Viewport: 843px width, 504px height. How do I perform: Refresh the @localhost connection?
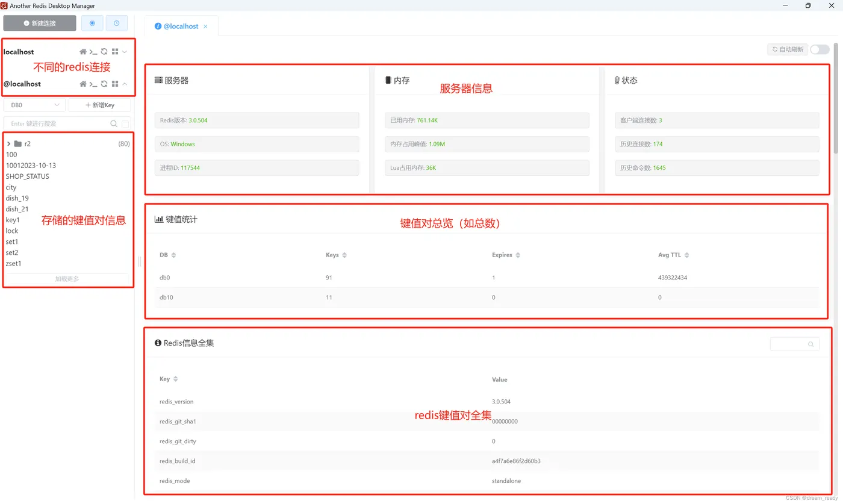(x=104, y=84)
